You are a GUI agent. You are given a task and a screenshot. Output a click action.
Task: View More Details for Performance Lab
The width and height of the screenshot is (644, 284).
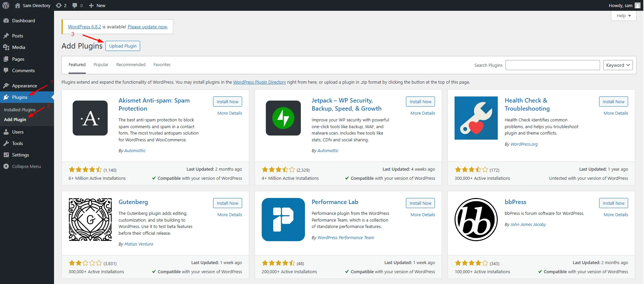(423, 215)
